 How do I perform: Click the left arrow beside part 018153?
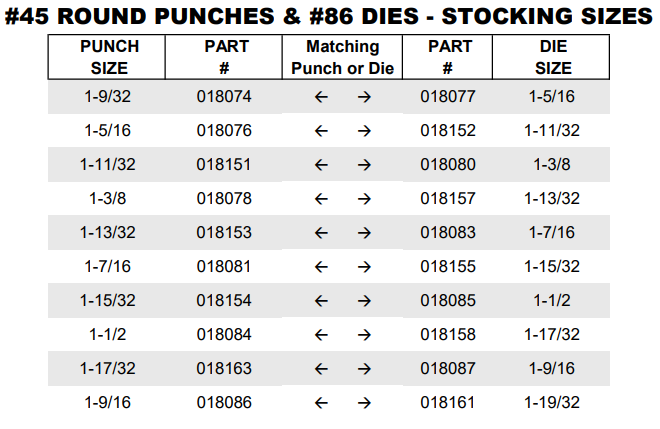[x=321, y=233]
